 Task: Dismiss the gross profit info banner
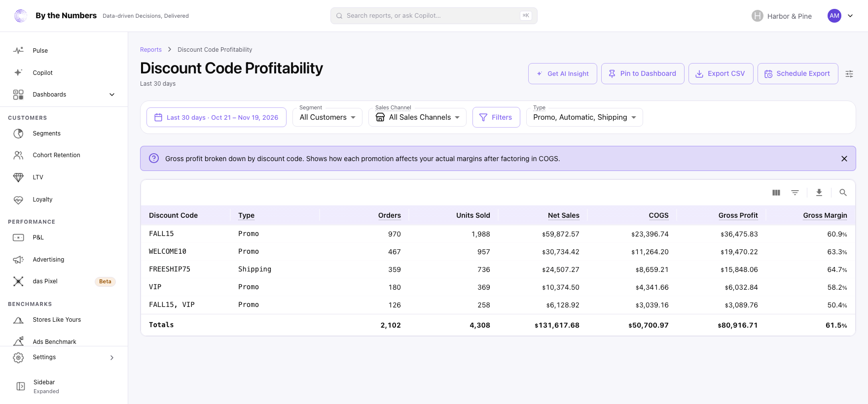[844, 159]
